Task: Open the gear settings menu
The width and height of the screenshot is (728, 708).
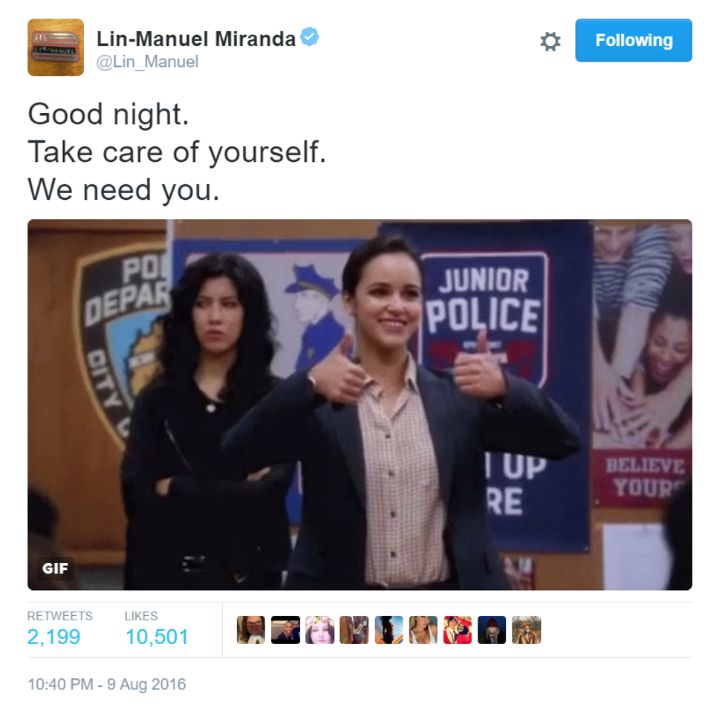Action: [x=550, y=42]
